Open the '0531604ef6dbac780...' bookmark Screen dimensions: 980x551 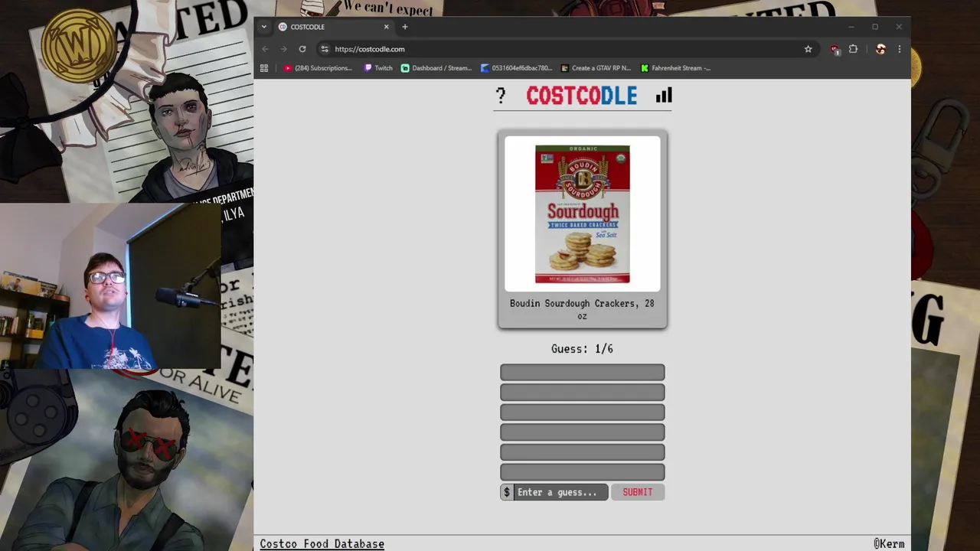pyautogui.click(x=516, y=68)
